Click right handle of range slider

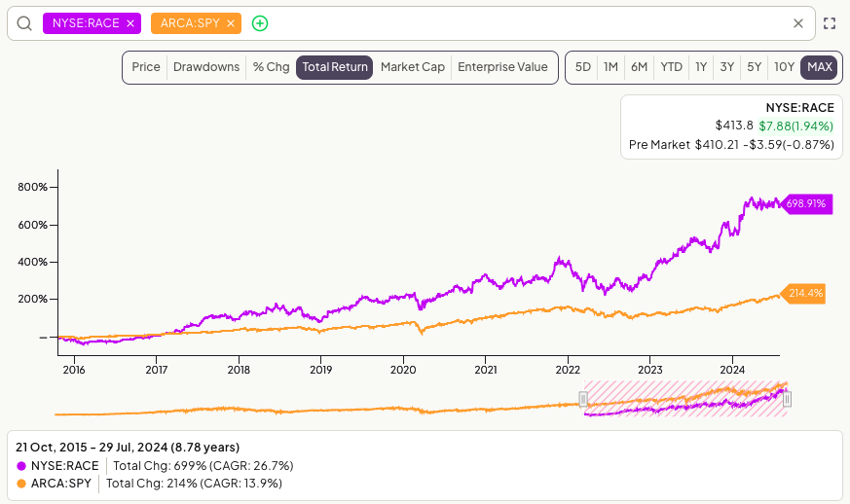787,400
